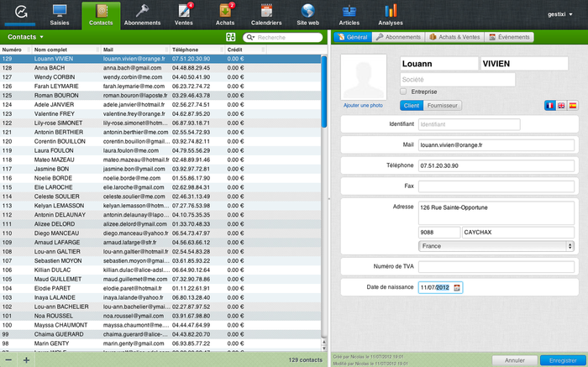Image resolution: width=588 pixels, height=367 pixels.
Task: Open the France country dropdown
Action: click(496, 245)
